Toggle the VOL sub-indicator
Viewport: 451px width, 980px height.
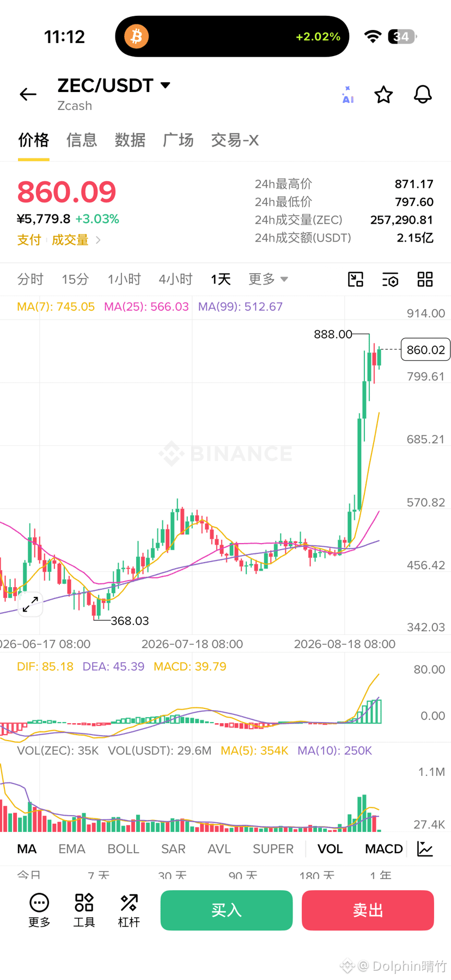[330, 849]
